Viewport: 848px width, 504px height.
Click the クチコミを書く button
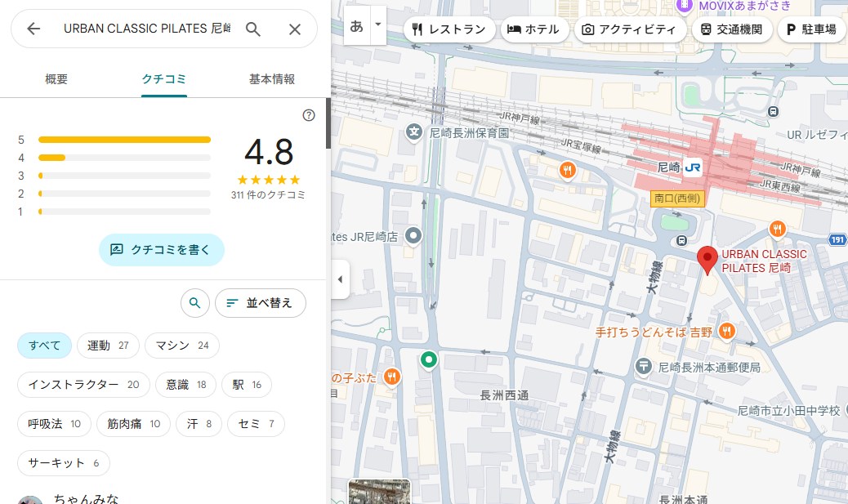pos(161,250)
